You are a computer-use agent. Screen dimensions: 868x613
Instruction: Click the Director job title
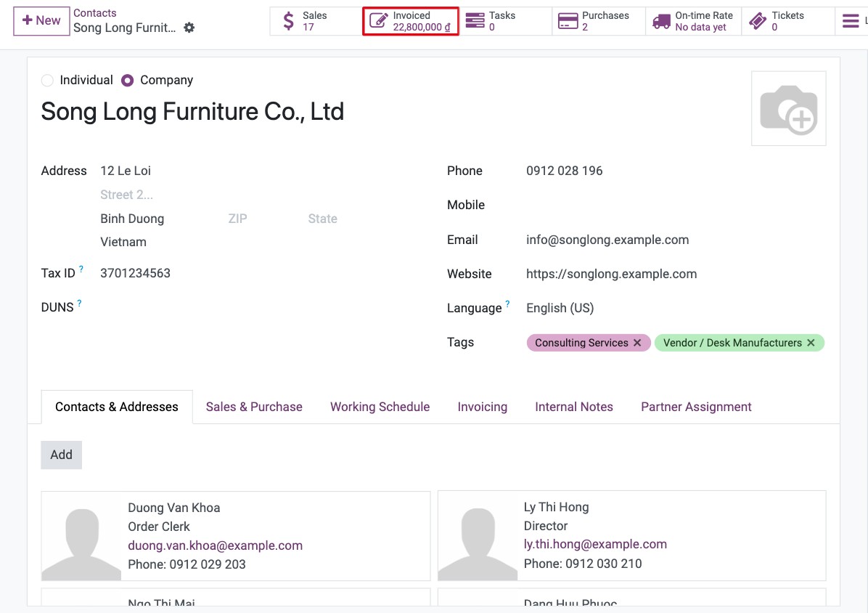[545, 526]
